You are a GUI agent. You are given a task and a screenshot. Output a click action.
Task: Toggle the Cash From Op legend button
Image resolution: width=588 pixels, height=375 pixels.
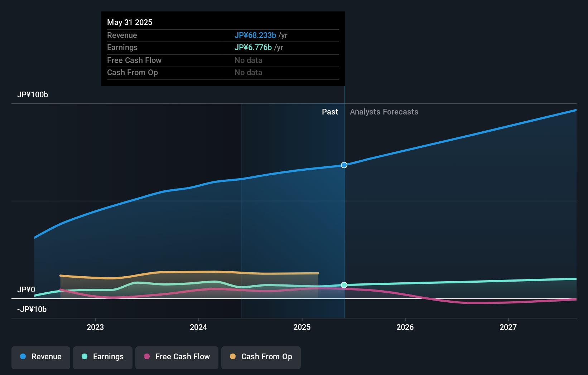click(x=261, y=357)
